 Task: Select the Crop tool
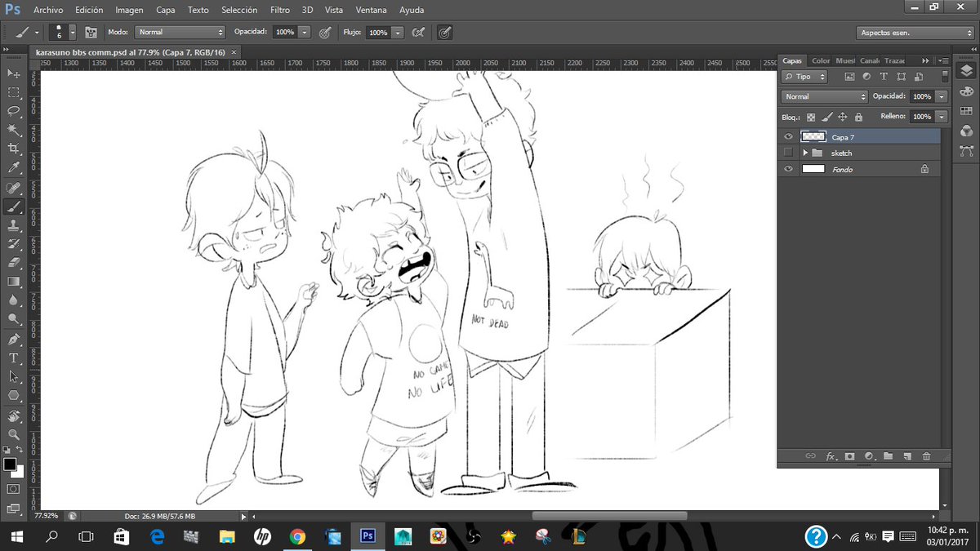(14, 149)
